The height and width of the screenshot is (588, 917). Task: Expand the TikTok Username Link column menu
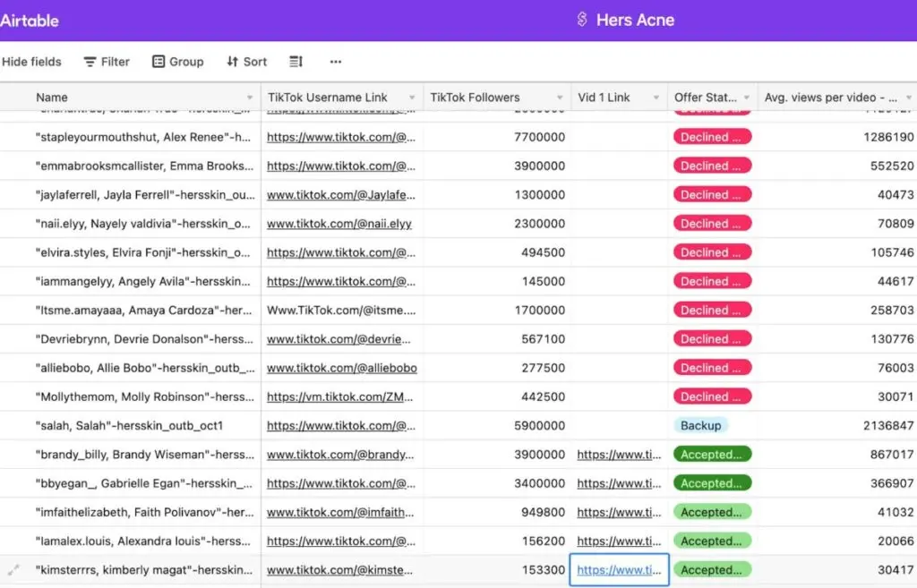click(x=412, y=98)
